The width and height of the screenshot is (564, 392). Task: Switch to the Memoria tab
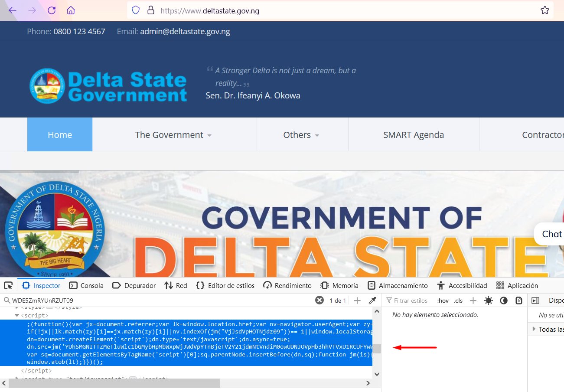pyautogui.click(x=339, y=285)
